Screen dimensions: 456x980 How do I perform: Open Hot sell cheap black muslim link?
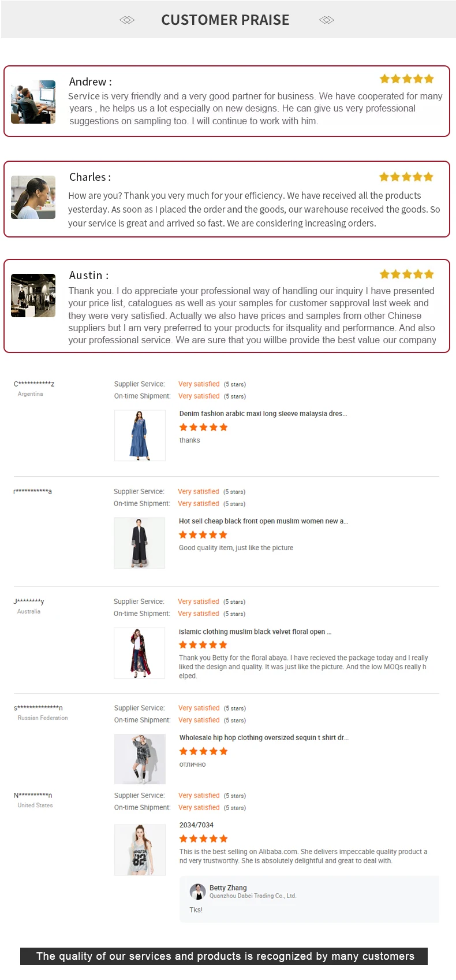tap(263, 521)
